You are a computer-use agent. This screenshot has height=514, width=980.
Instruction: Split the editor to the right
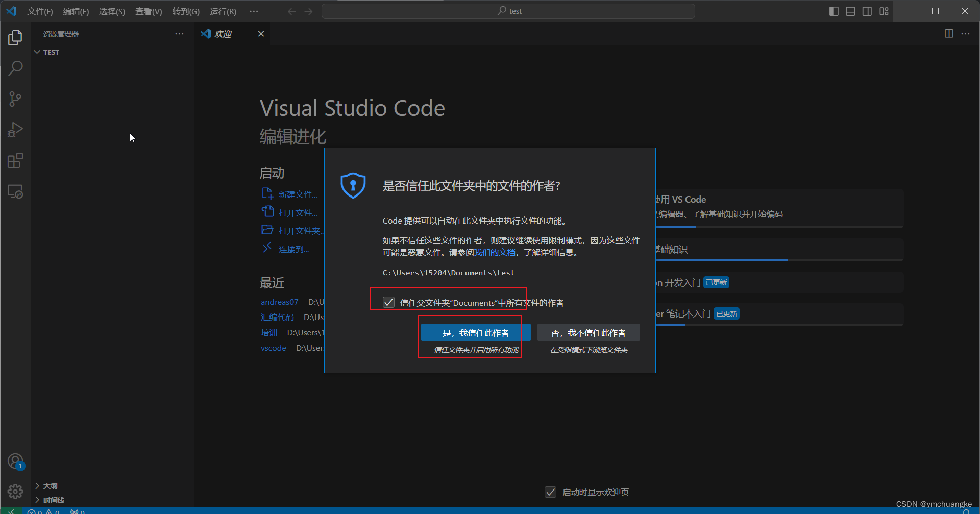pos(949,34)
